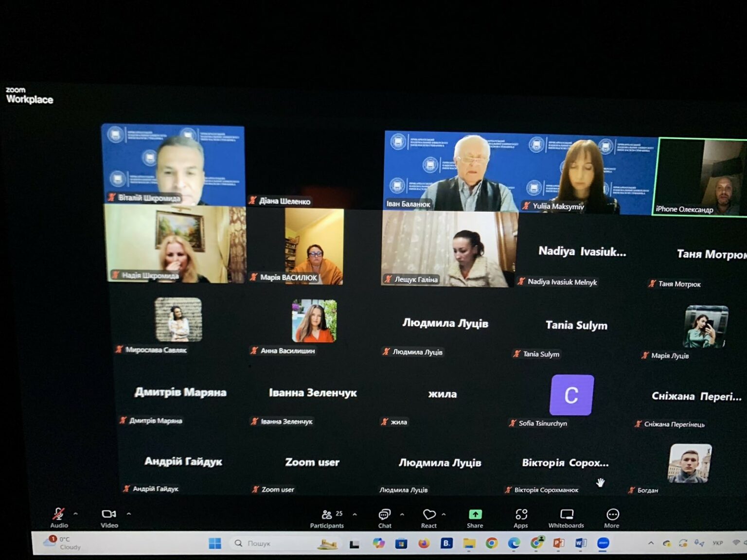This screenshot has width=747, height=560.
Task: Open the React emoji menu
Action: click(429, 519)
